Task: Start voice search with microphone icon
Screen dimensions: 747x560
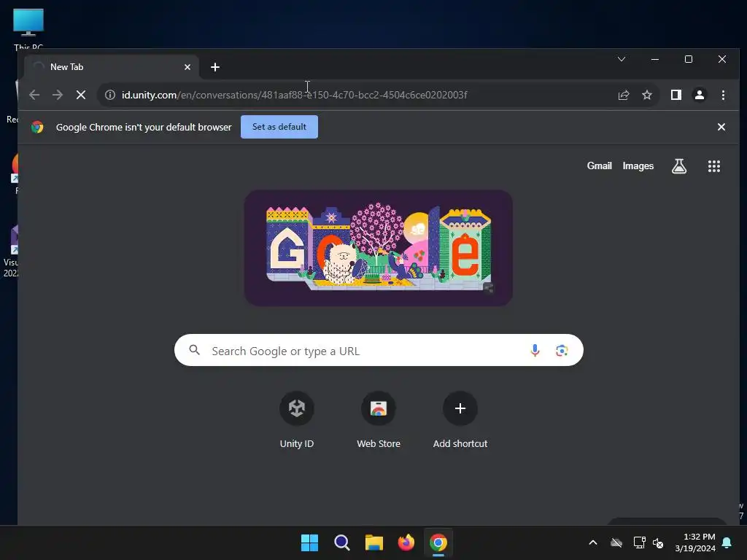Action: point(535,351)
